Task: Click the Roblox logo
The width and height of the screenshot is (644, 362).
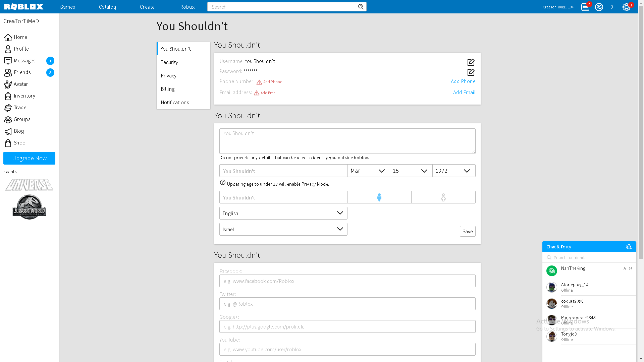Action: tap(23, 7)
